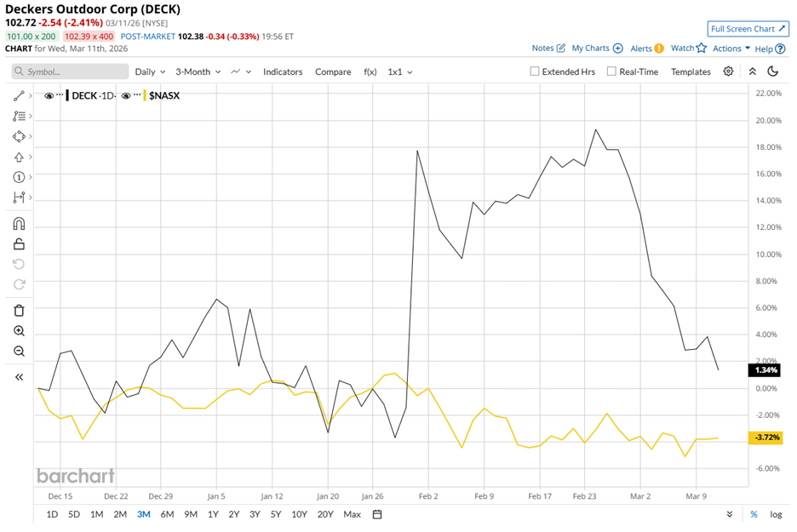This screenshot has height=532, width=797.
Task: Open the Notes edit icon
Action: tap(561, 49)
